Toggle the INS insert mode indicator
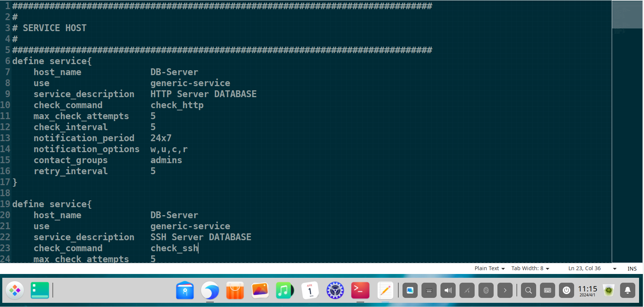 point(632,269)
